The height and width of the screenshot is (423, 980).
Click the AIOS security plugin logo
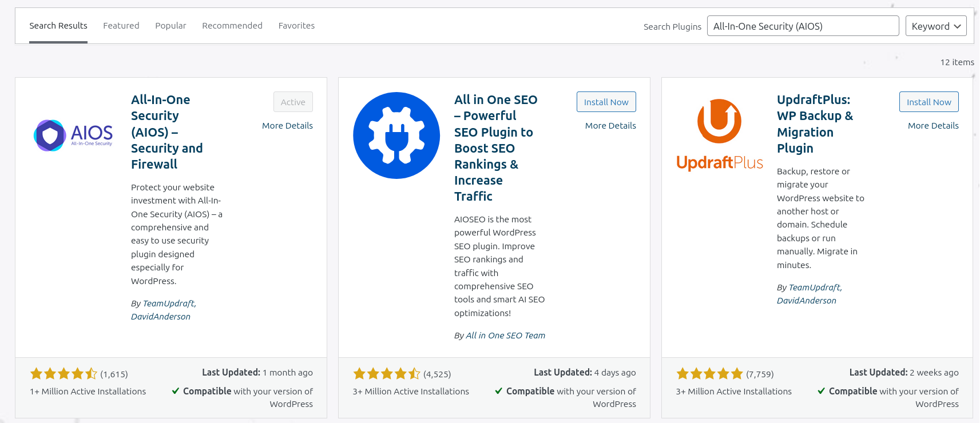point(73,135)
